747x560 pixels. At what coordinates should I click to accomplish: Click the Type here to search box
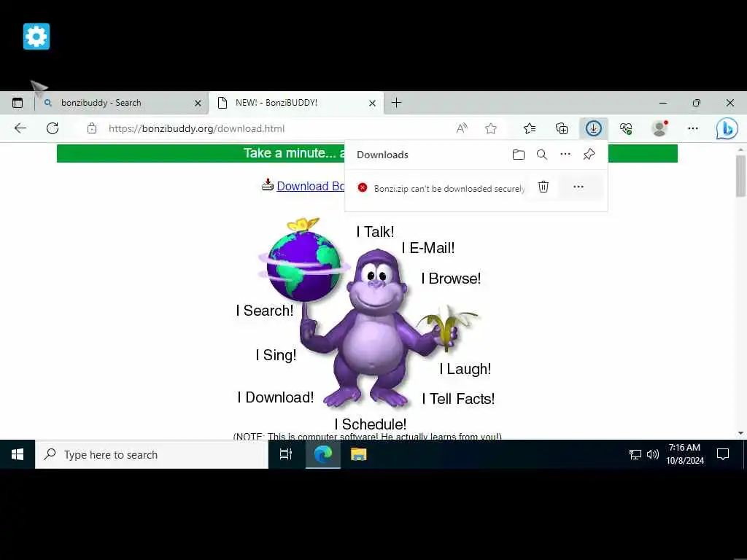tap(152, 455)
